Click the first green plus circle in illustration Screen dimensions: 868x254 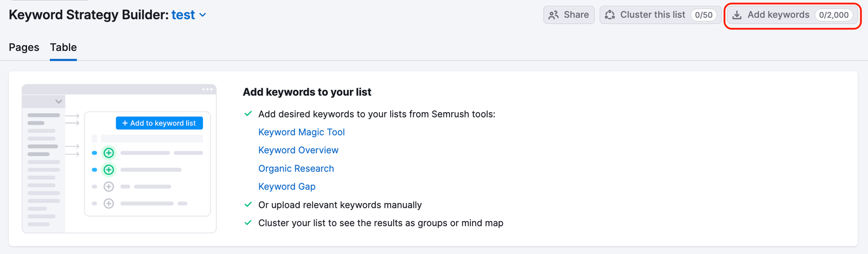pyautogui.click(x=108, y=153)
